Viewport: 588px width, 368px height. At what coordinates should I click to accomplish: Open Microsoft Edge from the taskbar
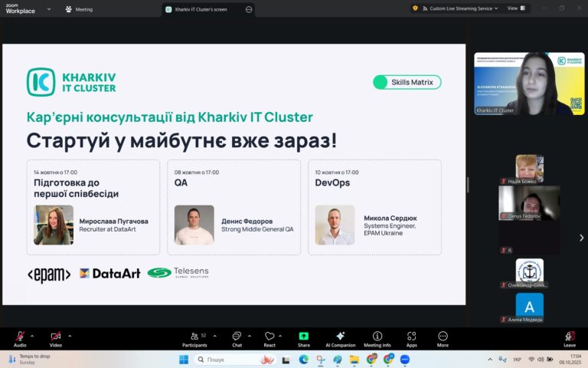click(303, 360)
